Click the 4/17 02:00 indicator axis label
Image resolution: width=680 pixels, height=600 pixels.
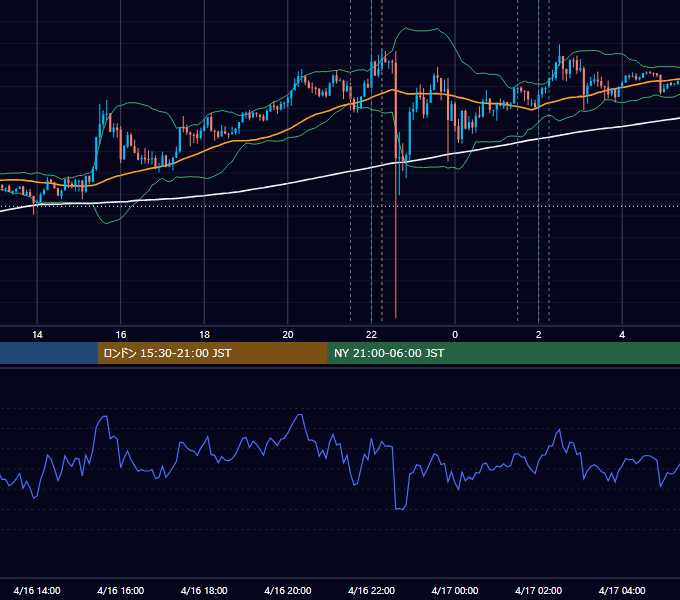(538, 590)
